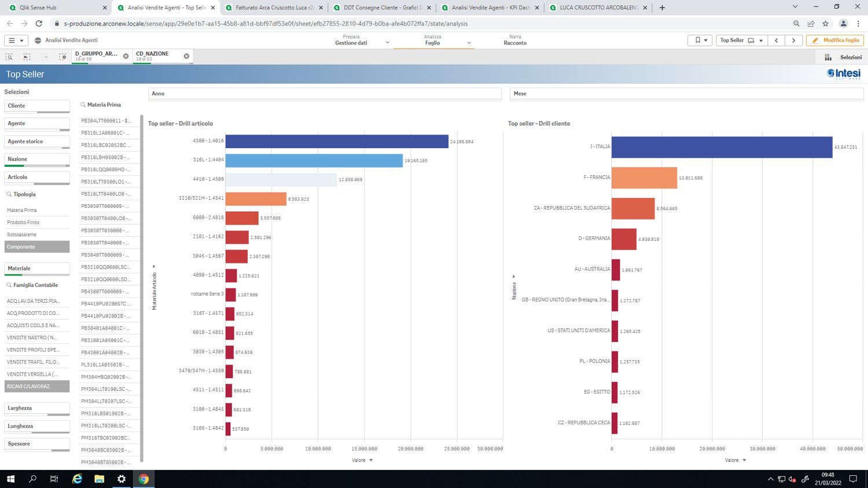Remove the D_GRUPPO_AR selection
This screenshot has width=868, height=488.
click(x=126, y=56)
